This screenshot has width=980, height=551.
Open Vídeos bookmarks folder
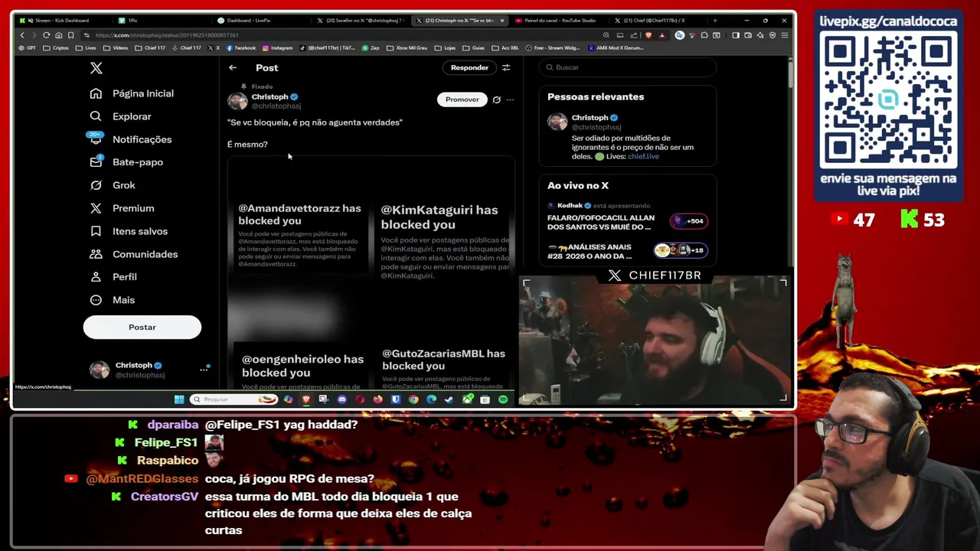tap(116, 48)
